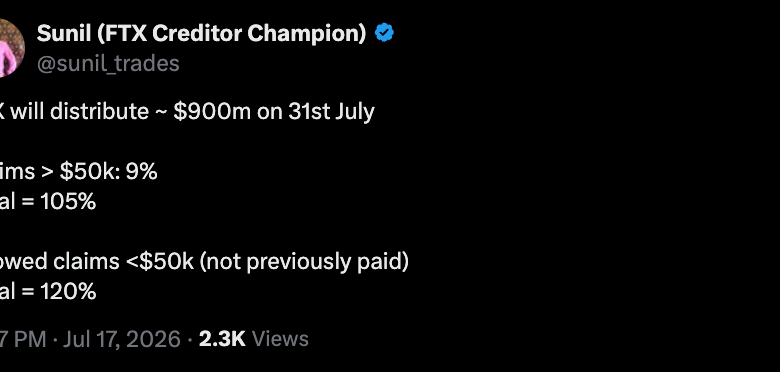Visit the @sunil_trades handle link
Viewport: 780px width, 372px height.
point(108,64)
